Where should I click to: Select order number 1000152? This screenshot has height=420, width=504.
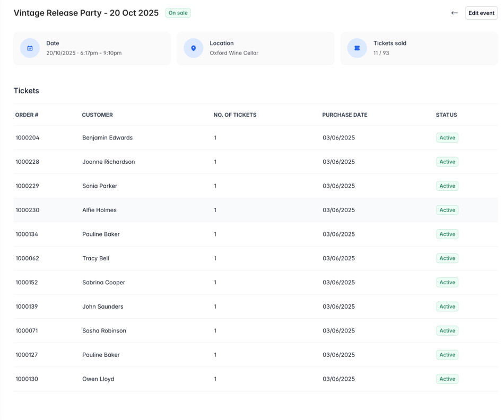coord(27,282)
